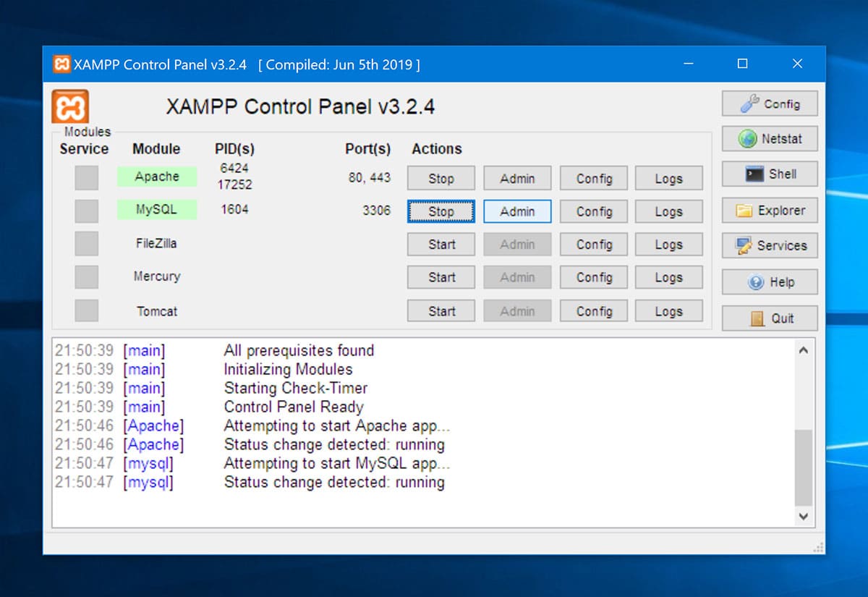868x597 pixels.
Task: Toggle the MySQL service checkbox
Action: point(87,211)
